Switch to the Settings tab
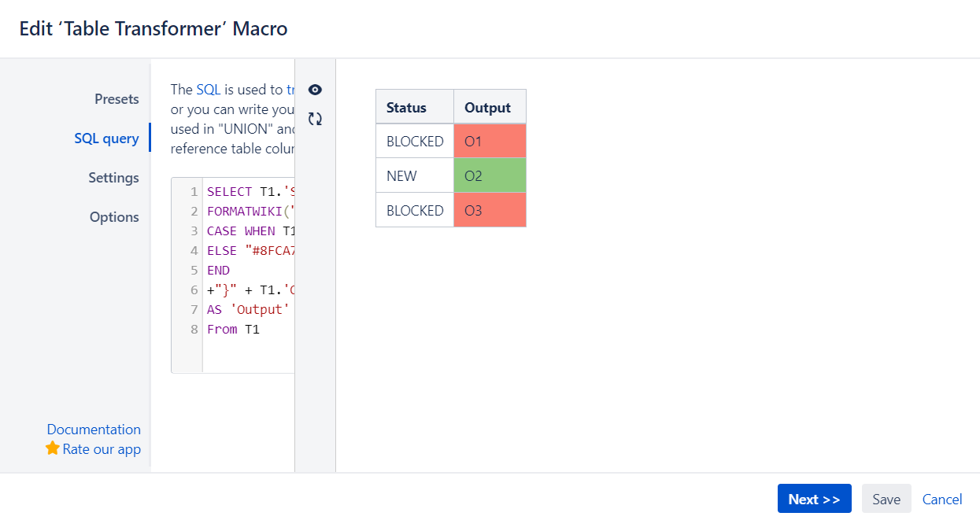The image size is (980, 520). pos(113,178)
